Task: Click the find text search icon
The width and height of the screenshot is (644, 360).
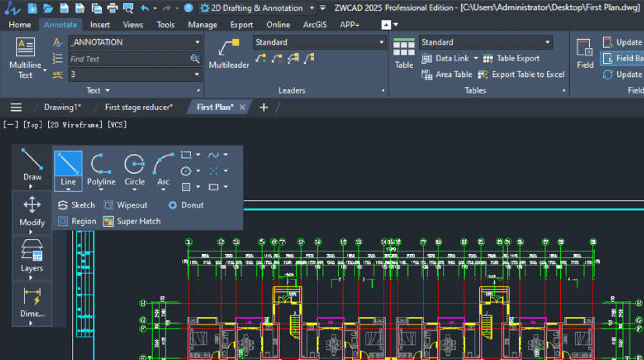Action: [x=195, y=59]
